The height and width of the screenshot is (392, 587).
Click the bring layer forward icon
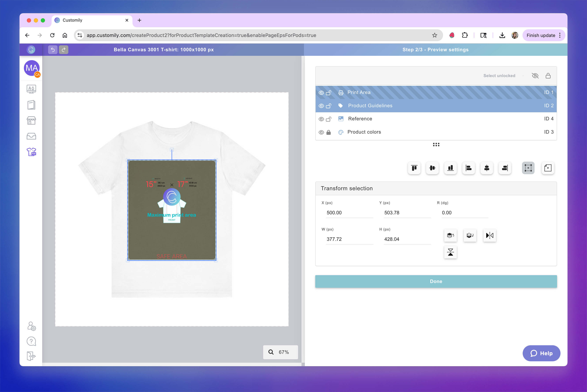[x=450, y=235]
